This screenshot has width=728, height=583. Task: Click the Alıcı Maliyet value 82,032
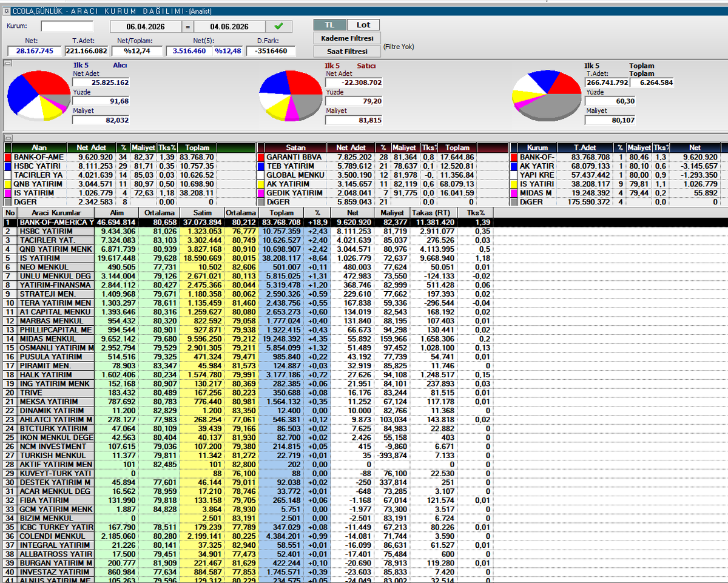click(x=101, y=120)
